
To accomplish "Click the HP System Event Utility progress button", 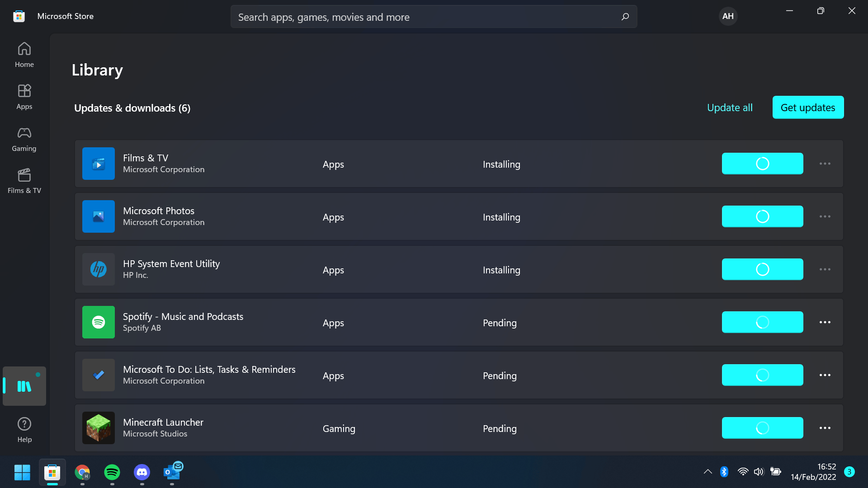I will (763, 269).
